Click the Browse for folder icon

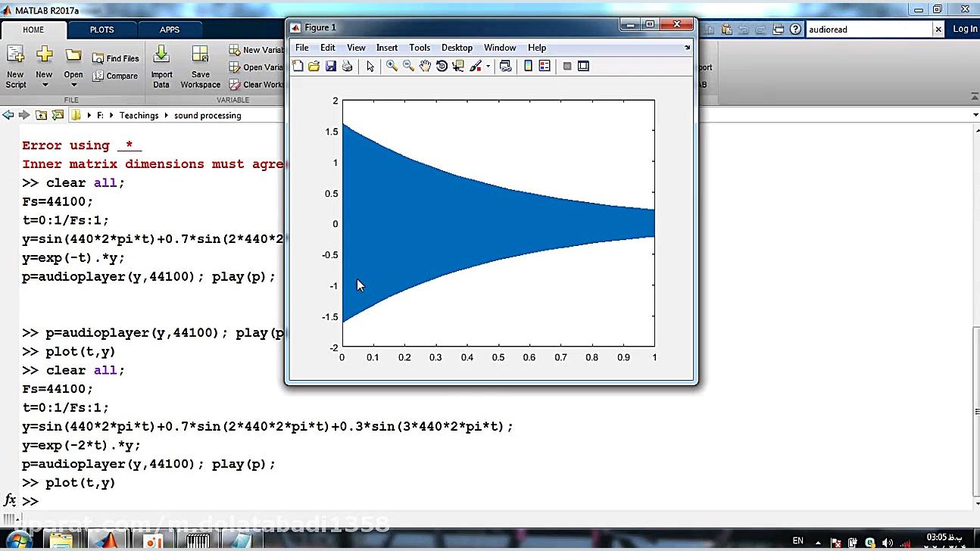[x=58, y=115]
